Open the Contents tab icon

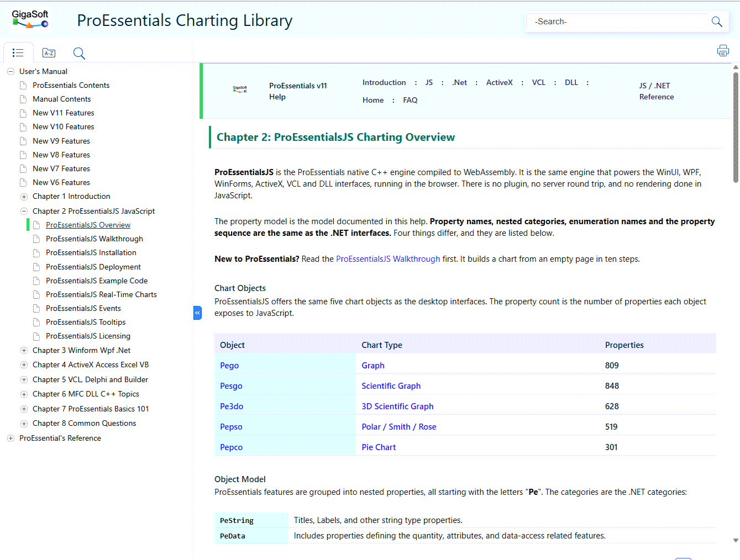tap(18, 53)
